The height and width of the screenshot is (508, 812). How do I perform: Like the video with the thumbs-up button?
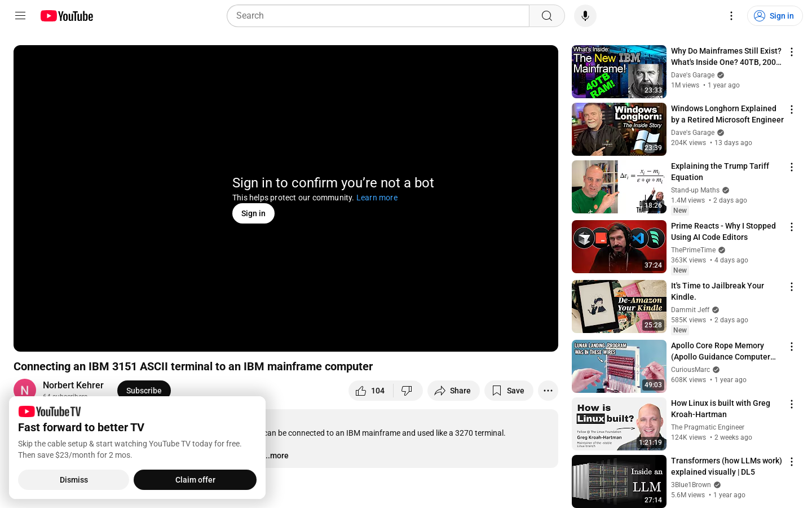coord(370,391)
